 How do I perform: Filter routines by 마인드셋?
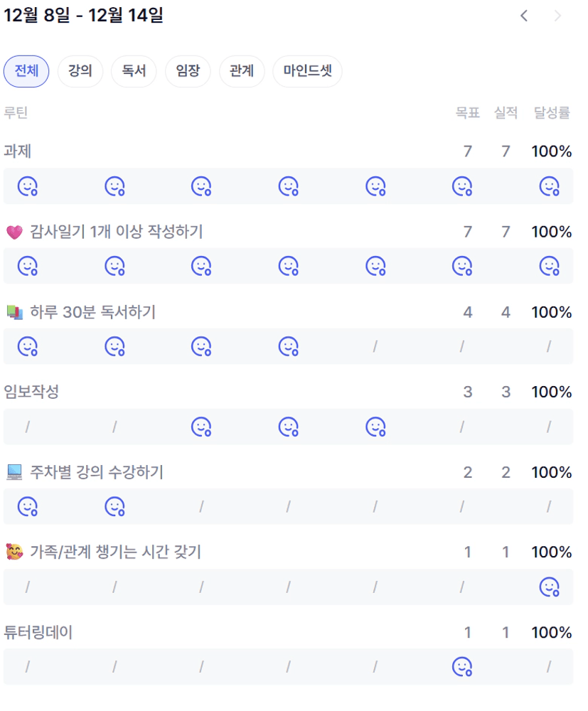tap(307, 71)
